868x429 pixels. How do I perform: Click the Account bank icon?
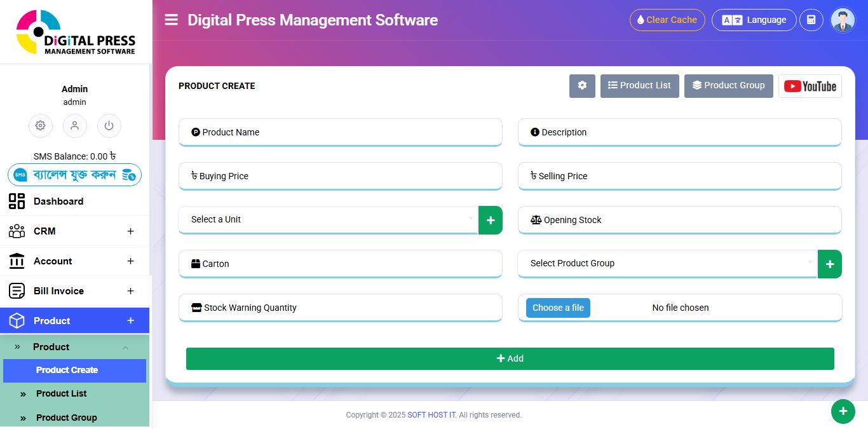coord(17,261)
